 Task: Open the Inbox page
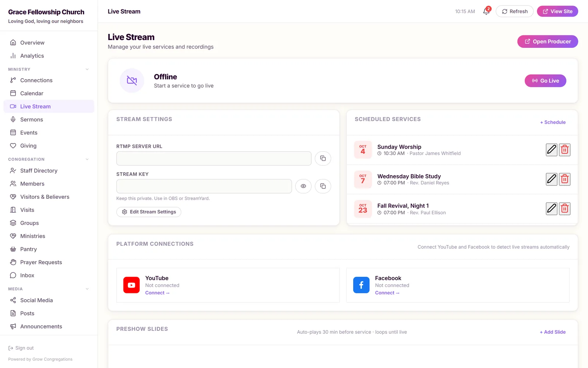[49, 275]
